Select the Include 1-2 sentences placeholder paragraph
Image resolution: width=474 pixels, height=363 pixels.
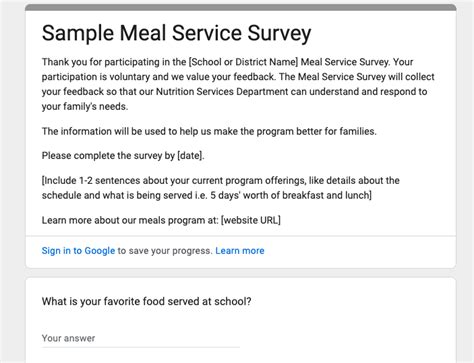(x=221, y=188)
